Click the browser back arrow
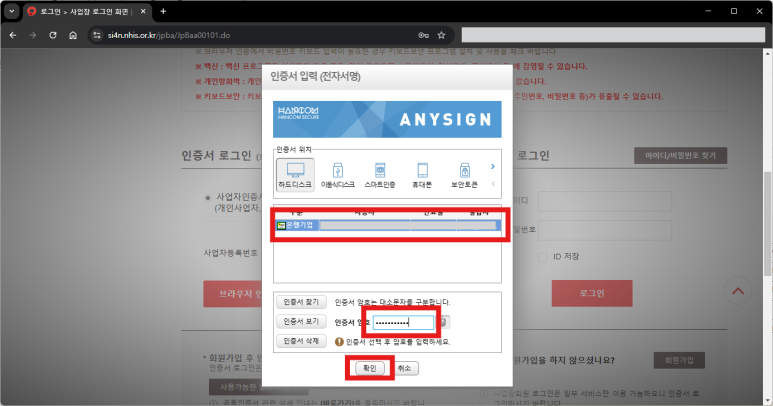 click(x=13, y=35)
